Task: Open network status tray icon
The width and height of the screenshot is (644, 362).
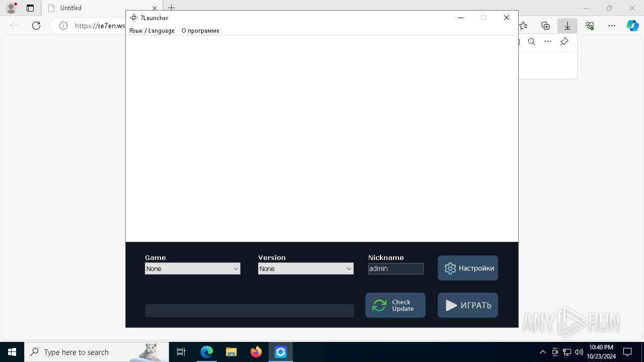Action: (x=567, y=352)
